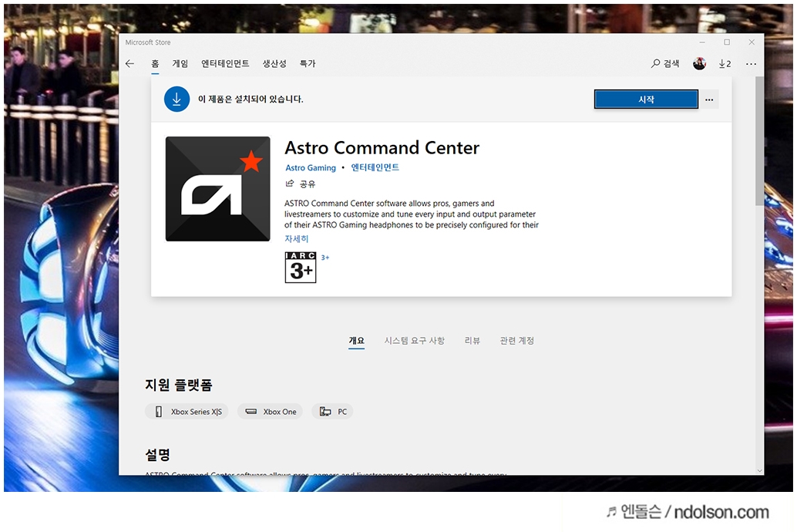Viewport: 797px width, 532px height.
Task: Minimize the Microsoft Store window
Action: [x=702, y=42]
